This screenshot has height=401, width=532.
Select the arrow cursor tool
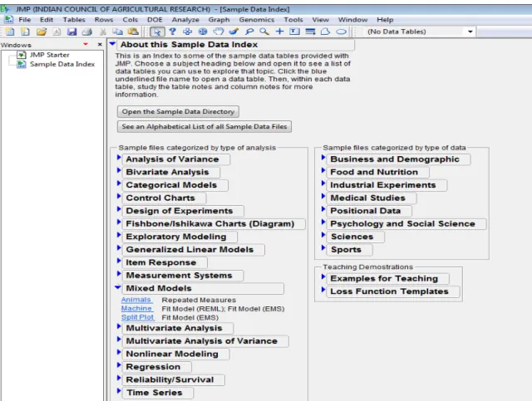157,32
